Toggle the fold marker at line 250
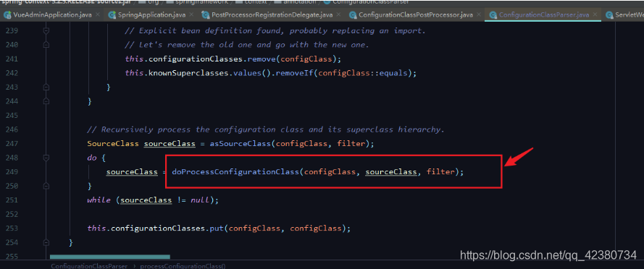 click(x=46, y=186)
